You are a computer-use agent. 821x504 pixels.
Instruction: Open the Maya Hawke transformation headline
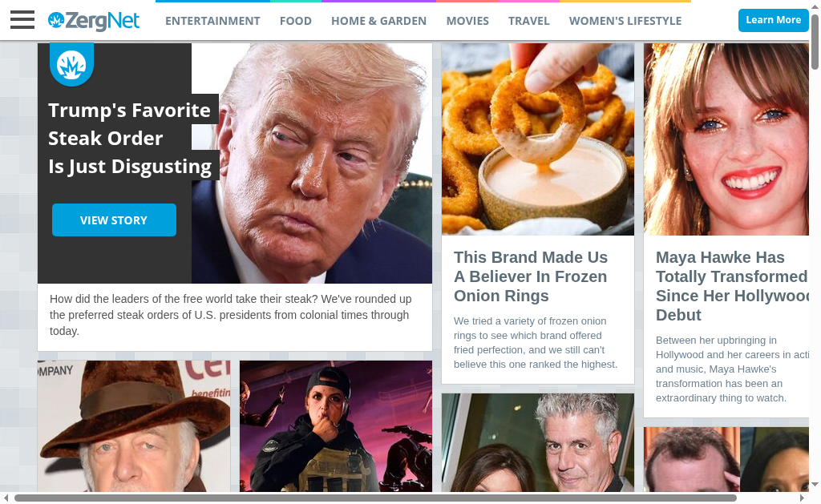point(732,286)
